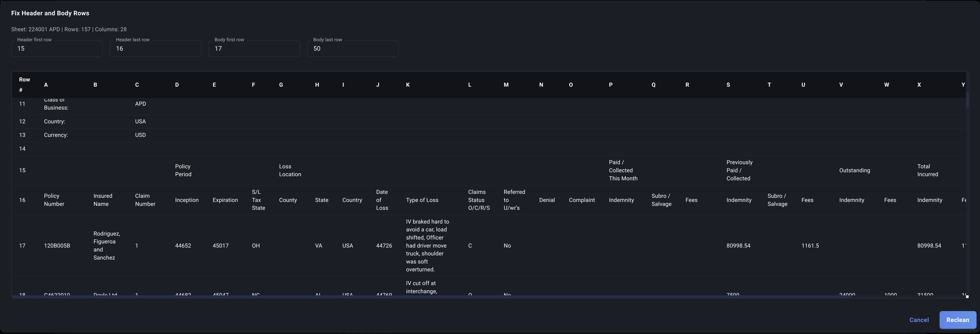Image resolution: width=980 pixels, height=334 pixels.
Task: Select the Total Incurred header cell
Action: (x=927, y=170)
